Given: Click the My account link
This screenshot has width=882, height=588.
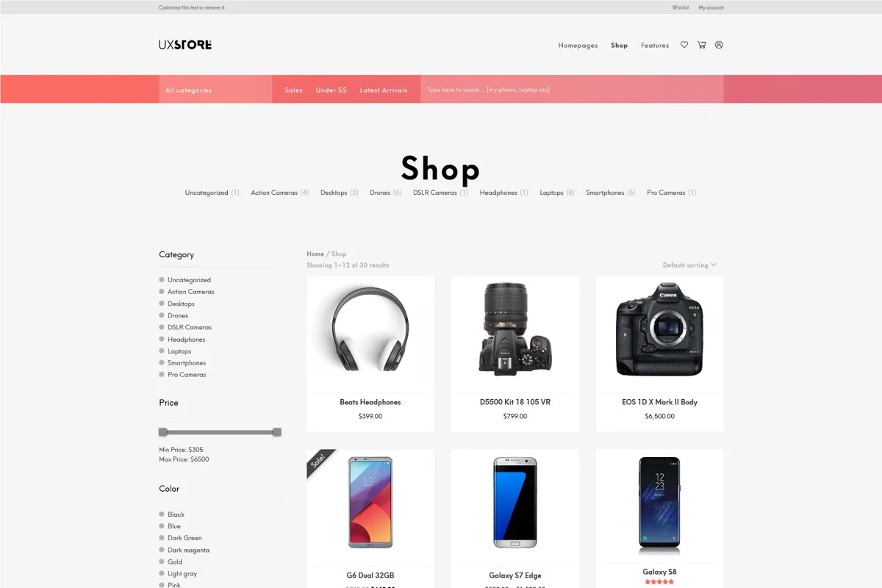Looking at the screenshot, I should coord(711,7).
